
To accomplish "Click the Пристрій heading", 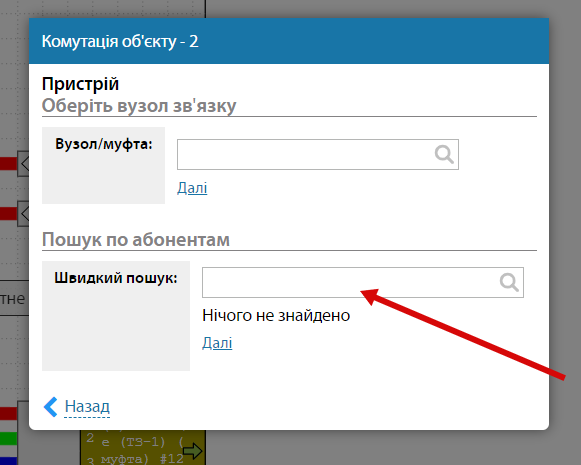I will tap(80, 84).
